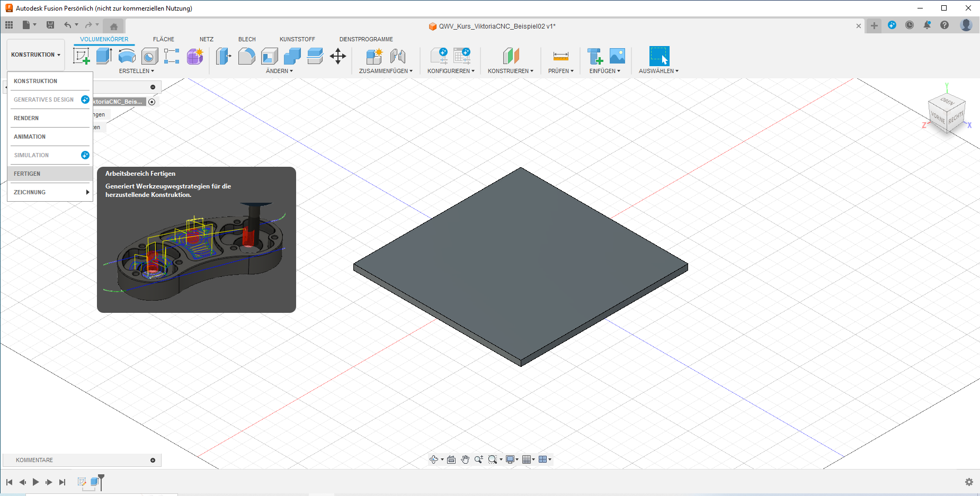Image resolution: width=980 pixels, height=496 pixels.
Task: Open the grid and snaps settings dropdown
Action: [x=528, y=459]
